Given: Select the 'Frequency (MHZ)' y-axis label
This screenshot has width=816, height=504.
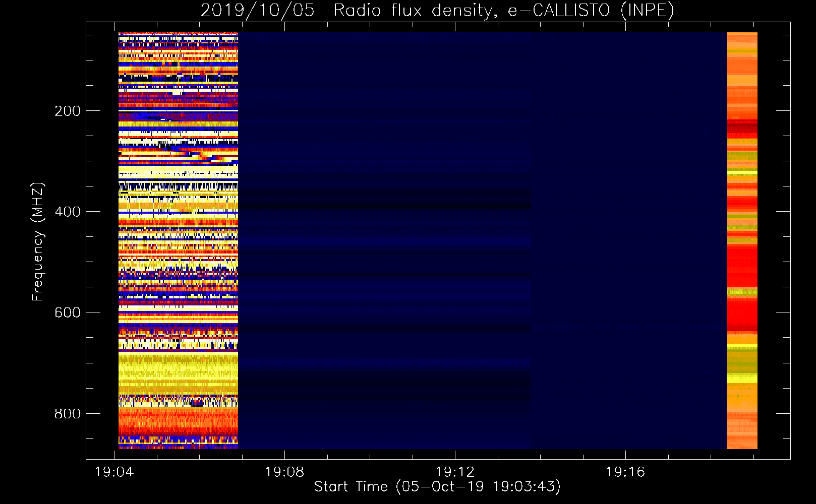Looking at the screenshot, I should 37,242.
